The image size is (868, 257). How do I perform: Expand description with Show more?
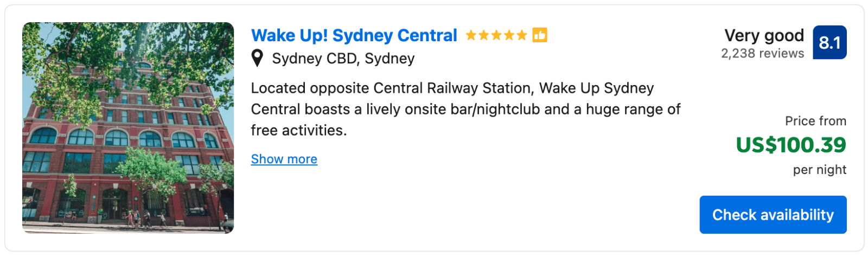(284, 159)
